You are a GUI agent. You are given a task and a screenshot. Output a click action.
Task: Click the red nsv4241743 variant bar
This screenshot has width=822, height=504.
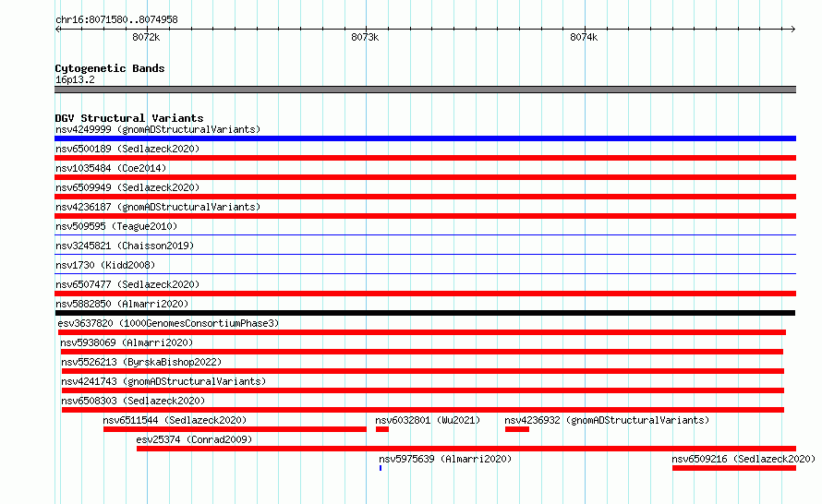pos(423,390)
